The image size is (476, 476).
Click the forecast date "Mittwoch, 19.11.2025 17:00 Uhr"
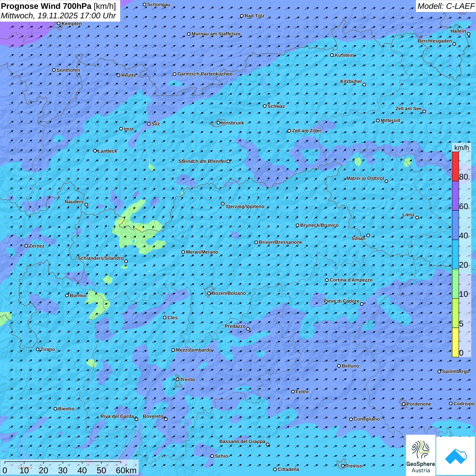point(58,16)
